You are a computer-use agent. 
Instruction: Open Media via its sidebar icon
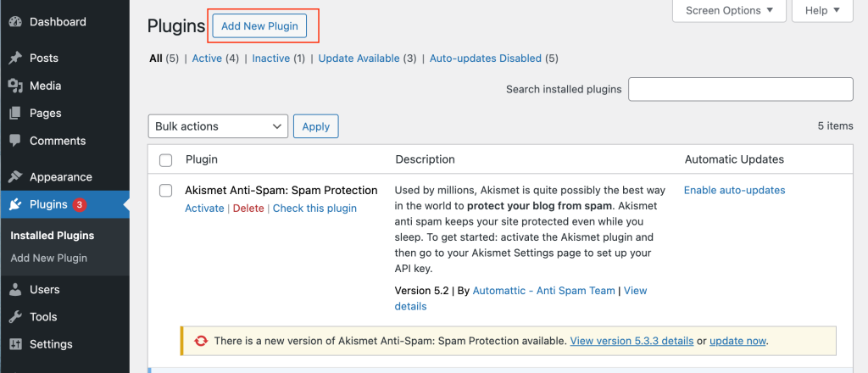click(15, 86)
